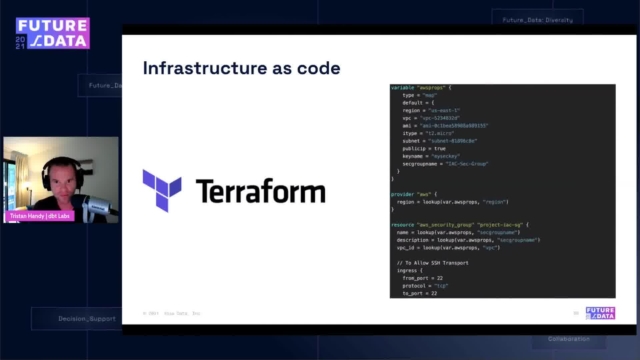Viewport: 640px width, 360px height.
Task: Select the speaker webcam thumbnail
Action: pyautogui.click(x=61, y=180)
